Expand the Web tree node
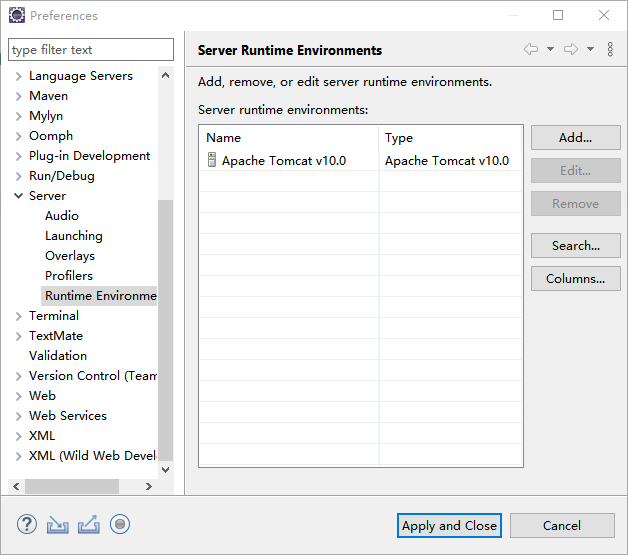The height and width of the screenshot is (555, 628). tap(18, 396)
